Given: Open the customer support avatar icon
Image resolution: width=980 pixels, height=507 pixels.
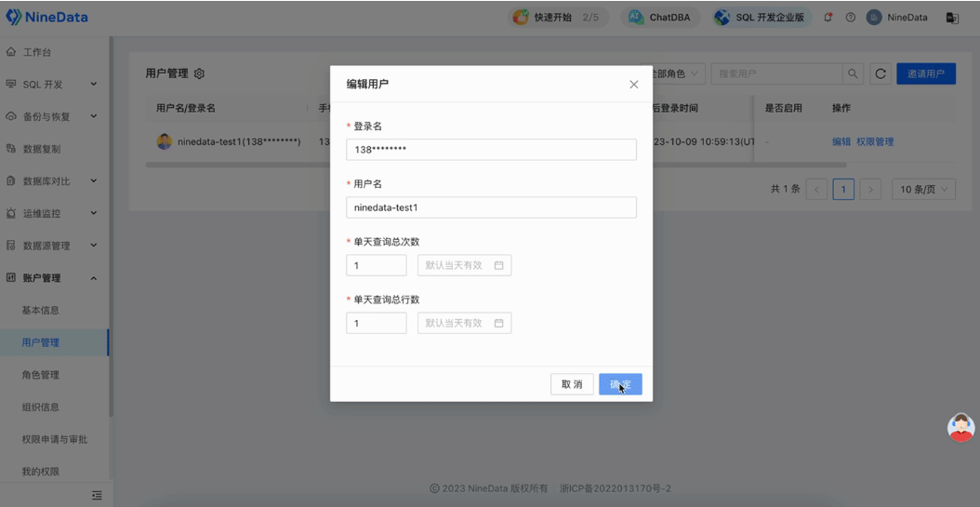Looking at the screenshot, I should (960, 427).
